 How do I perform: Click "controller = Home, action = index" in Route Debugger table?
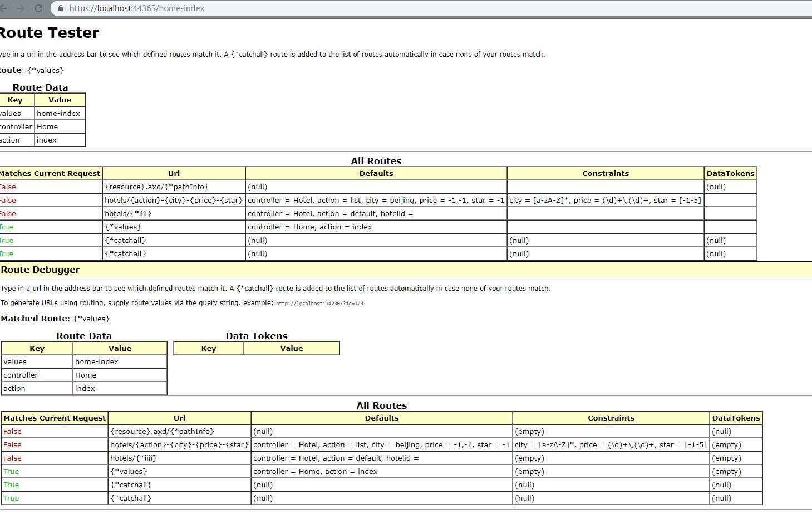click(316, 471)
